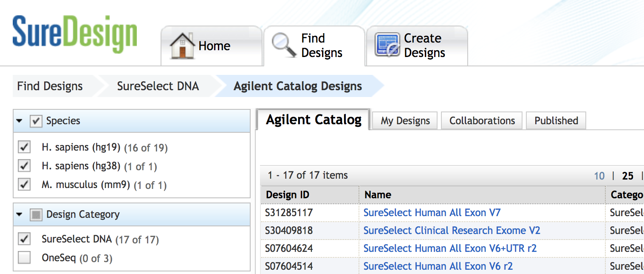Open SureSelect Human All Exon V7

pyautogui.click(x=432, y=213)
